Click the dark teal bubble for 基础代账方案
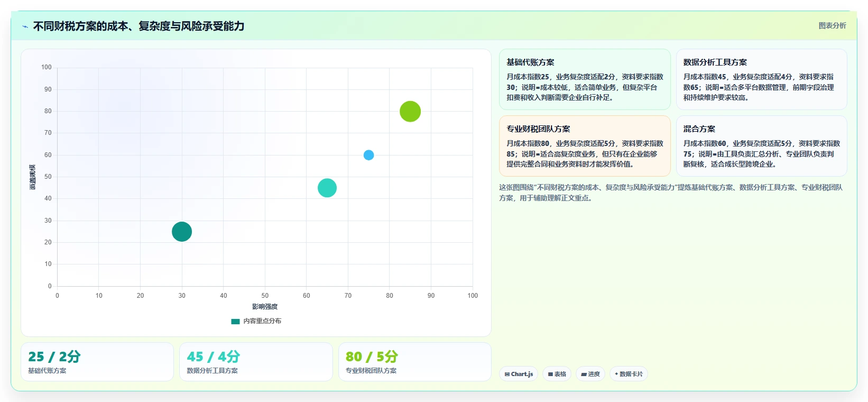Screen dimensions: 868x402 coord(182,232)
